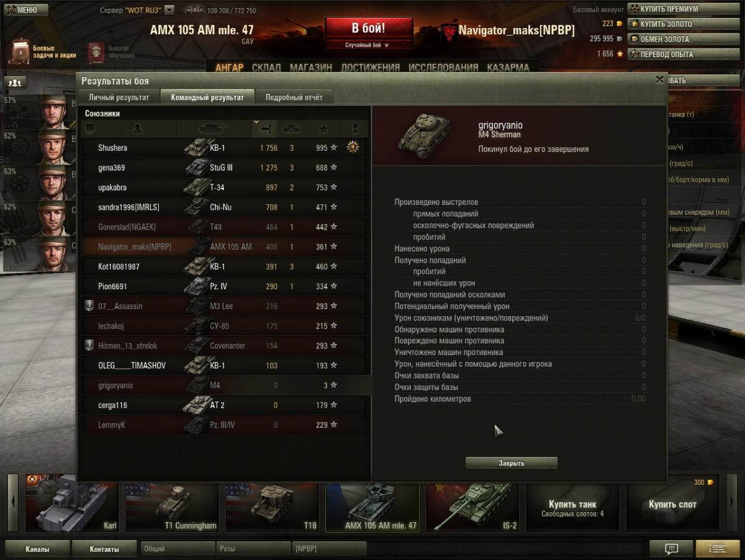Click the Купить премиум button
The image size is (745, 560).
tap(685, 9)
